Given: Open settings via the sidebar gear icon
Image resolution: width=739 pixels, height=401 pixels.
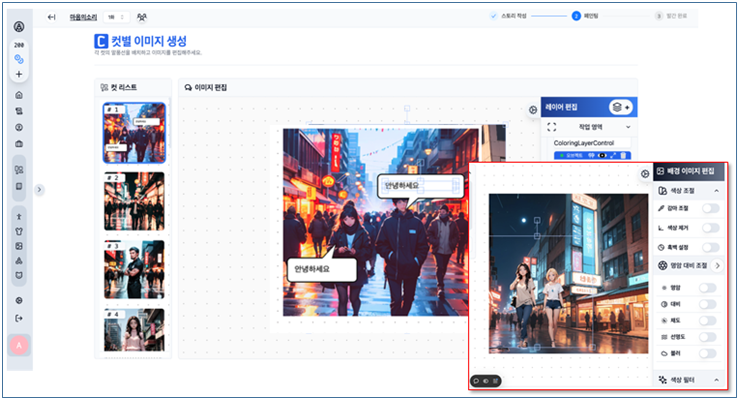Looking at the screenshot, I should click(x=19, y=301).
